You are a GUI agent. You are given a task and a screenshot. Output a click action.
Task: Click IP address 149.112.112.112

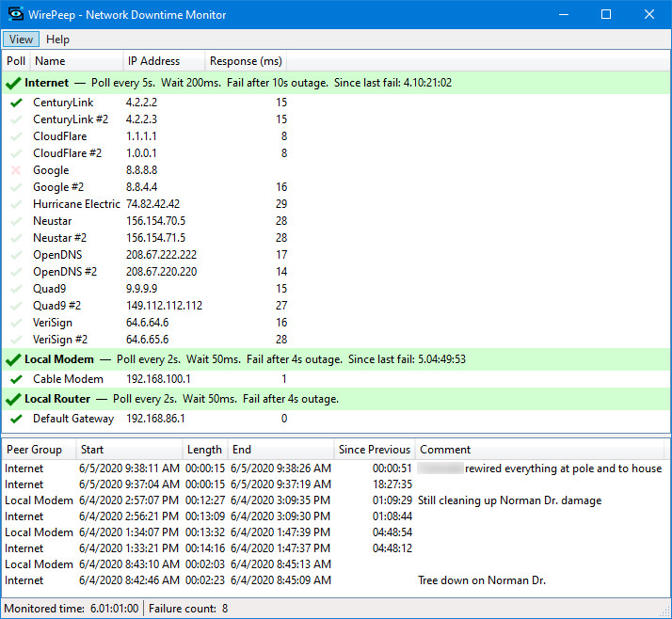pos(164,306)
